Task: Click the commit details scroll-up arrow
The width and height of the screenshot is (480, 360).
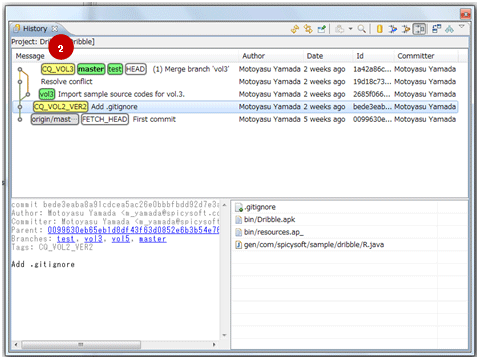Action: click(x=224, y=205)
